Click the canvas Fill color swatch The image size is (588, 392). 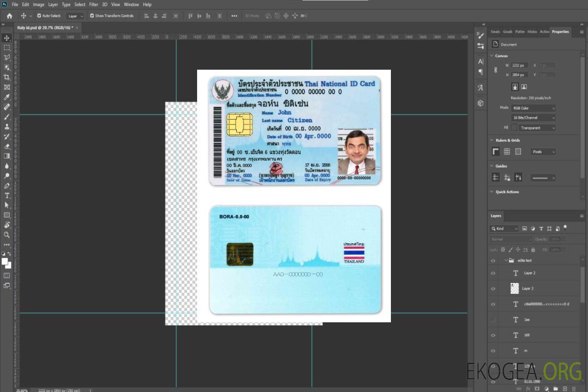[514, 128]
